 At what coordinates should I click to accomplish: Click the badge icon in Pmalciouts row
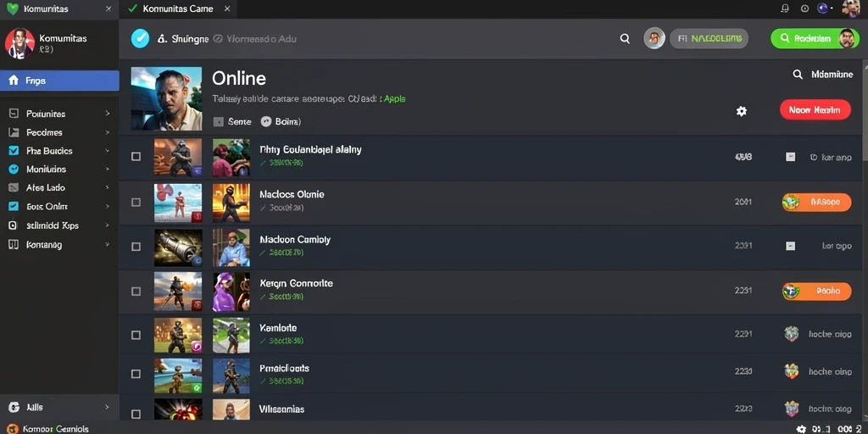[791, 371]
